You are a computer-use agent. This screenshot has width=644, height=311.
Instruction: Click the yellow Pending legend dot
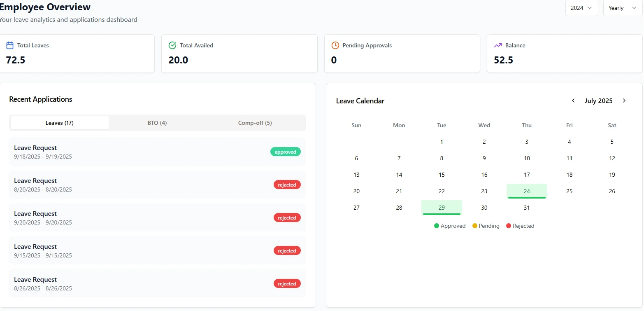point(475,226)
